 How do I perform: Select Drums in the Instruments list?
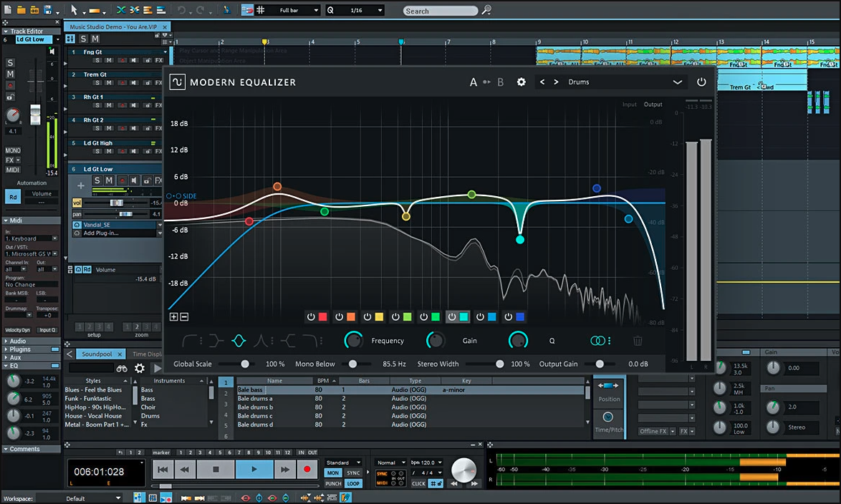click(150, 415)
